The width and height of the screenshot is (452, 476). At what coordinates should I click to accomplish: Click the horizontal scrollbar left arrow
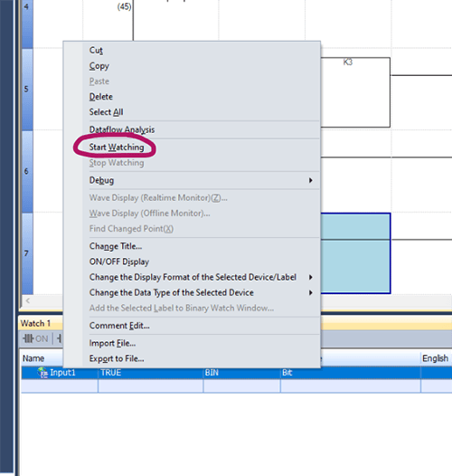tap(28, 300)
